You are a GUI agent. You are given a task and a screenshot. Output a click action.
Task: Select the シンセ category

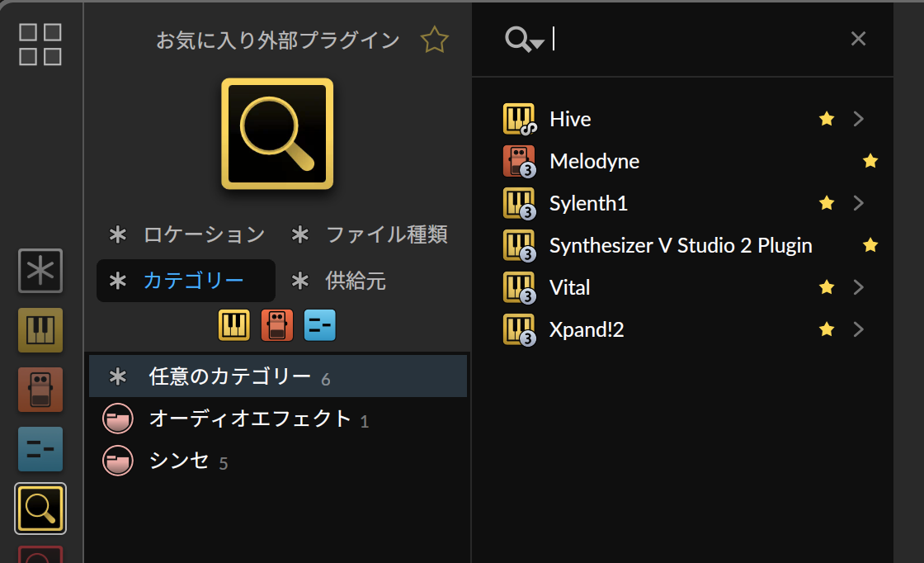(x=277, y=461)
